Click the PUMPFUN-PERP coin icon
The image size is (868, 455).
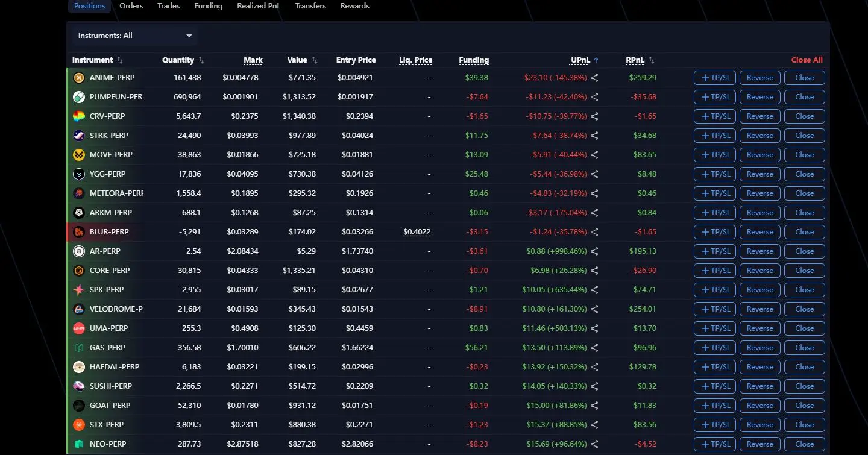(x=79, y=97)
